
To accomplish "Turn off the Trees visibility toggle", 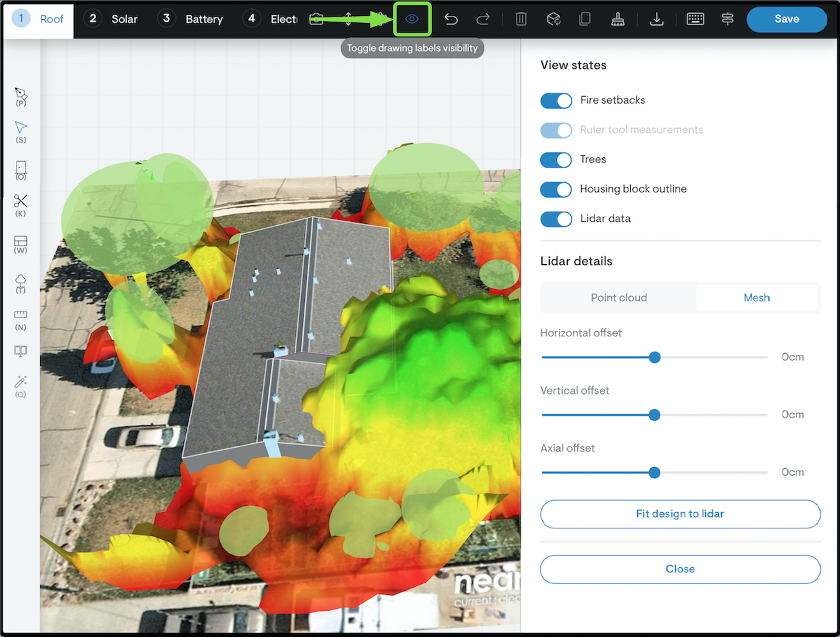I will [556, 160].
